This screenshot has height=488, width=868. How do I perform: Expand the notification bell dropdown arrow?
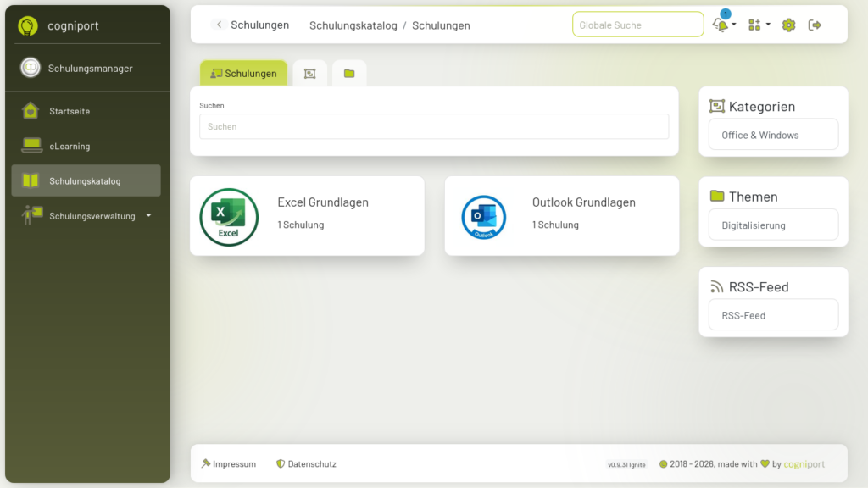734,25
